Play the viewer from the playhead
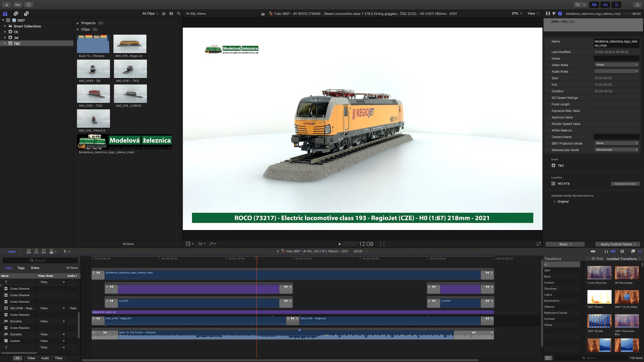The width and height of the screenshot is (644, 362). 340,244
